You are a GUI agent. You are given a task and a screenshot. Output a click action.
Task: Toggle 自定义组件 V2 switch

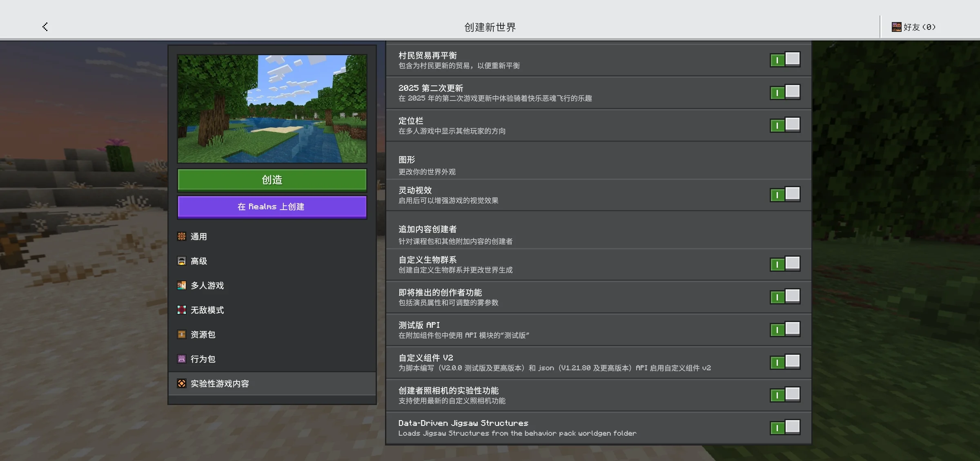pyautogui.click(x=785, y=362)
